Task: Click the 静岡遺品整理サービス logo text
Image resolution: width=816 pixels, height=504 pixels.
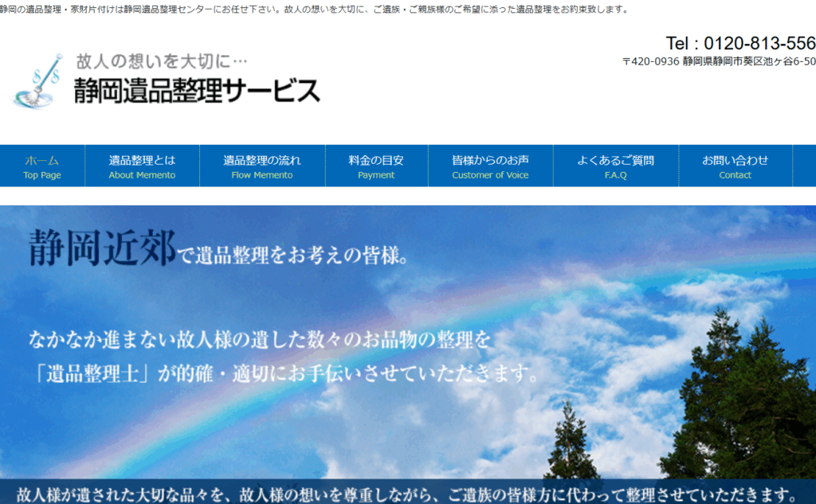Action: [197, 91]
